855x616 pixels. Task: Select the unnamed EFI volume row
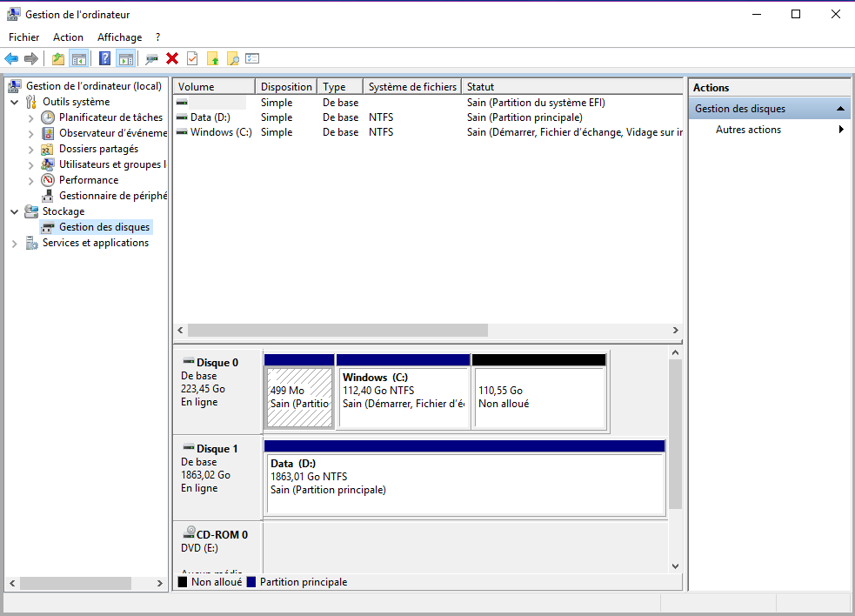click(428, 103)
